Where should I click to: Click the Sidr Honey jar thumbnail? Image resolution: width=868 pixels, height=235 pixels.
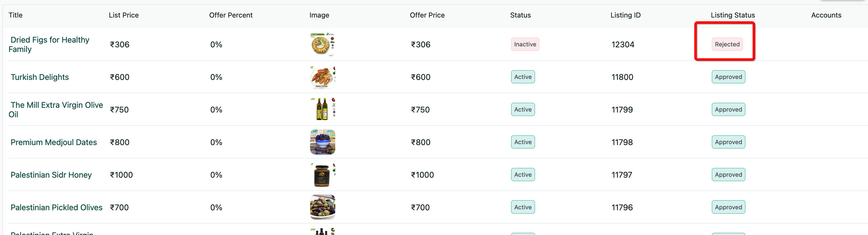coord(322,175)
